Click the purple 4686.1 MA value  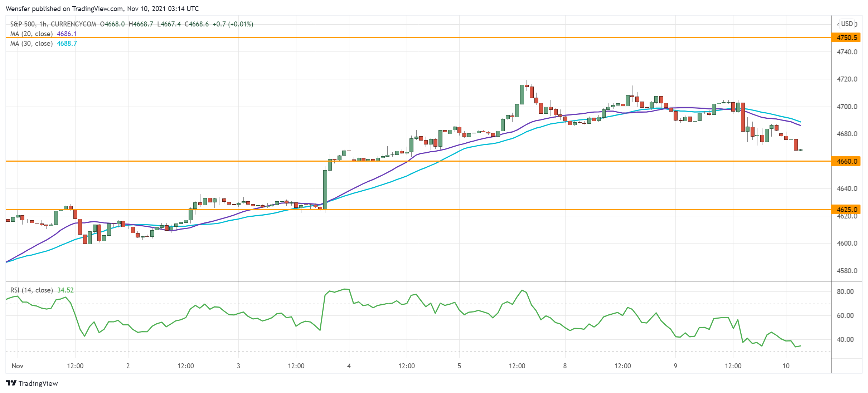67,34
